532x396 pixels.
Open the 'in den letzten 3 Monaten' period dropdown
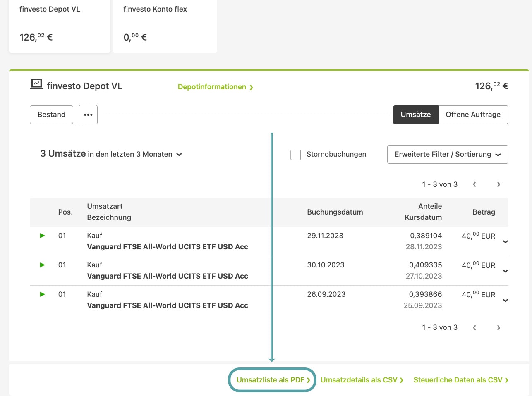click(135, 154)
